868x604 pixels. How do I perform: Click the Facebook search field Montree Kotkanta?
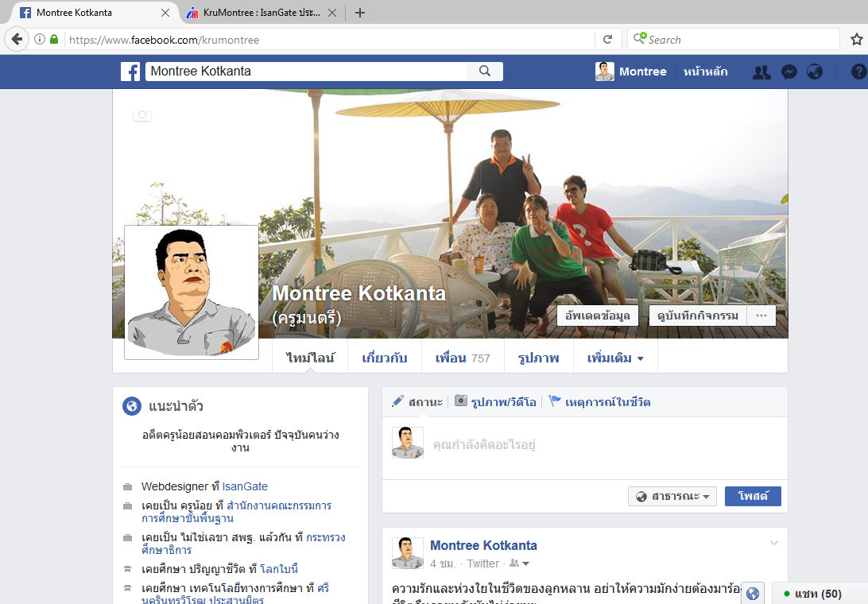[307, 71]
